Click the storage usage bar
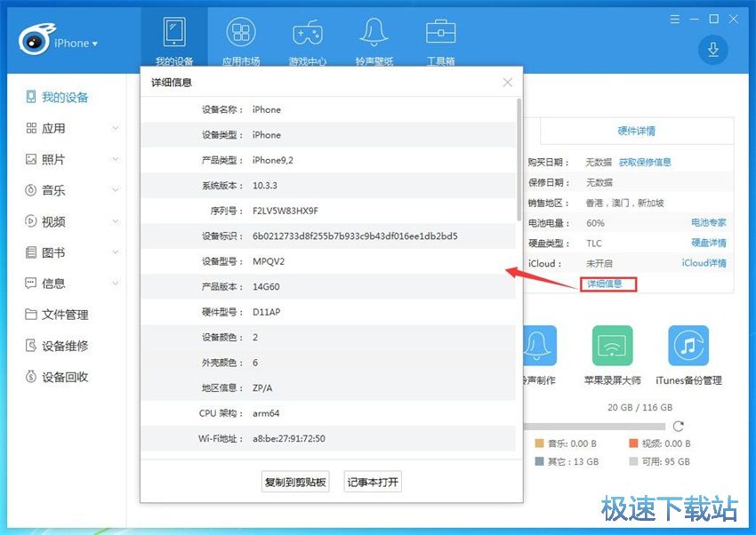Image resolution: width=756 pixels, height=535 pixels. pyautogui.click(x=594, y=427)
